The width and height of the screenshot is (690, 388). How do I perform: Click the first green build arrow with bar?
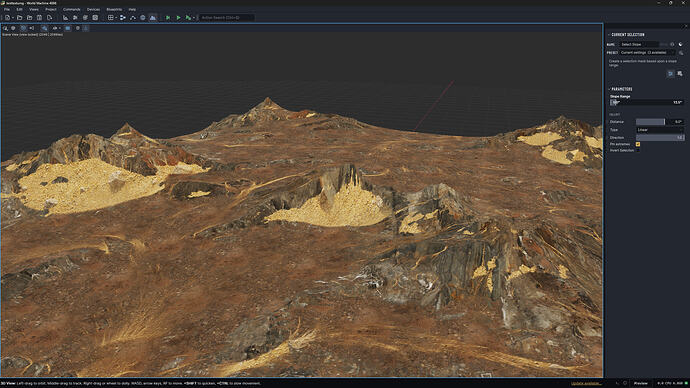click(x=168, y=18)
